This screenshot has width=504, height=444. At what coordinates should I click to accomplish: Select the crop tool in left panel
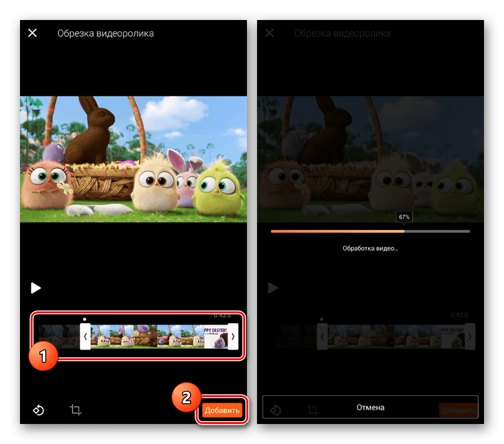(76, 410)
